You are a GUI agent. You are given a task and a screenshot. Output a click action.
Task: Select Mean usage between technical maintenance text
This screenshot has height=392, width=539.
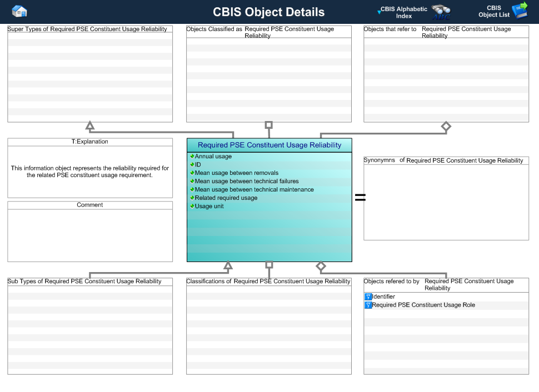point(254,190)
